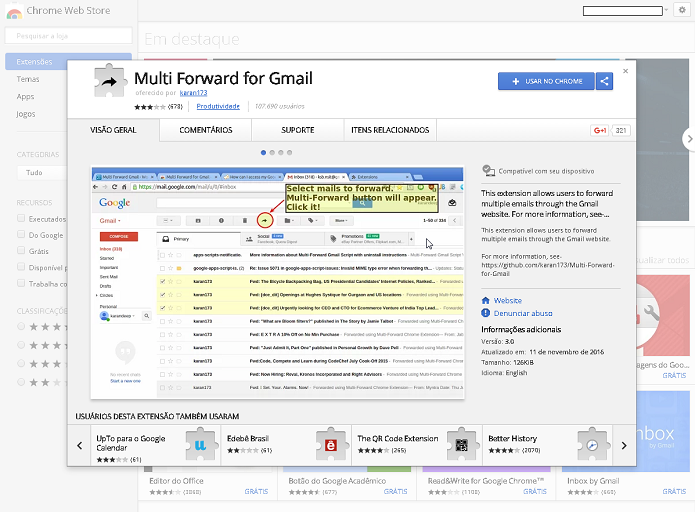
Task: Click The QR Code Extension icon
Action: pyautogui.click(x=461, y=445)
